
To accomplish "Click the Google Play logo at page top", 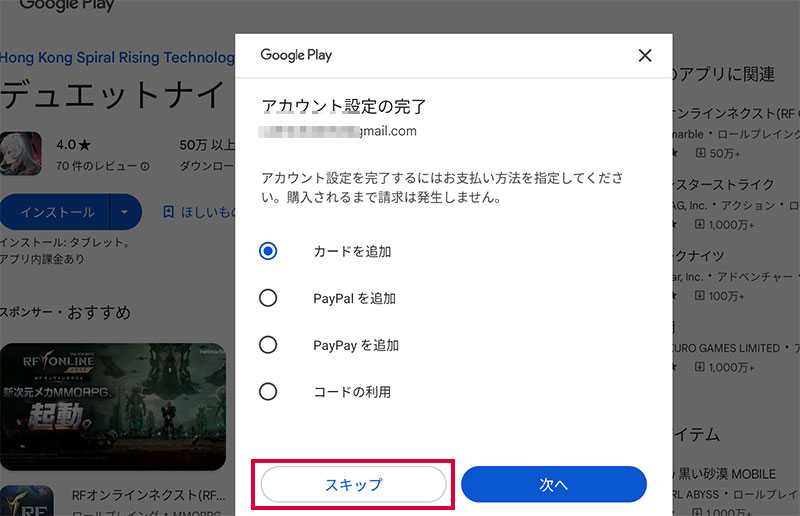I will coord(66,5).
